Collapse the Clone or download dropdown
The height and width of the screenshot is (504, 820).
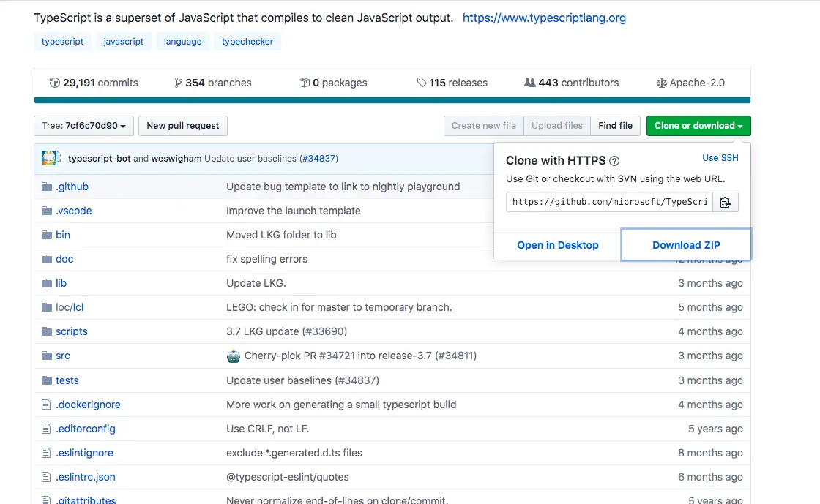698,126
